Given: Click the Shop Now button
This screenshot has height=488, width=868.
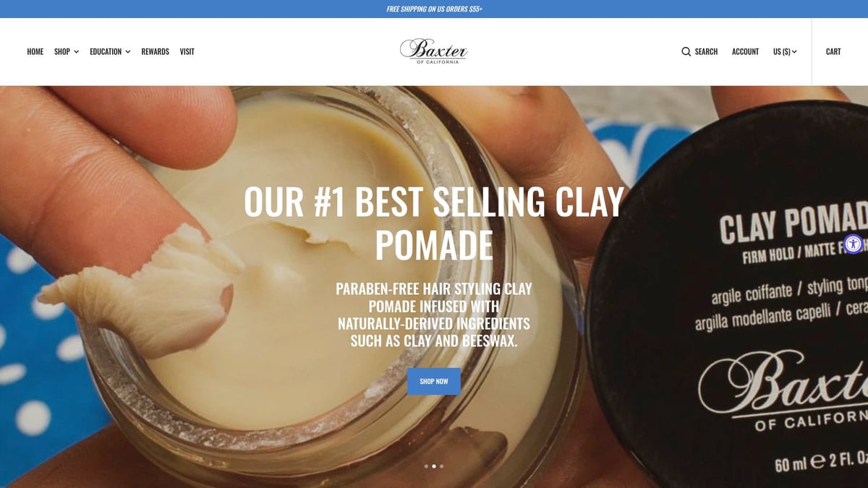Looking at the screenshot, I should (434, 381).
